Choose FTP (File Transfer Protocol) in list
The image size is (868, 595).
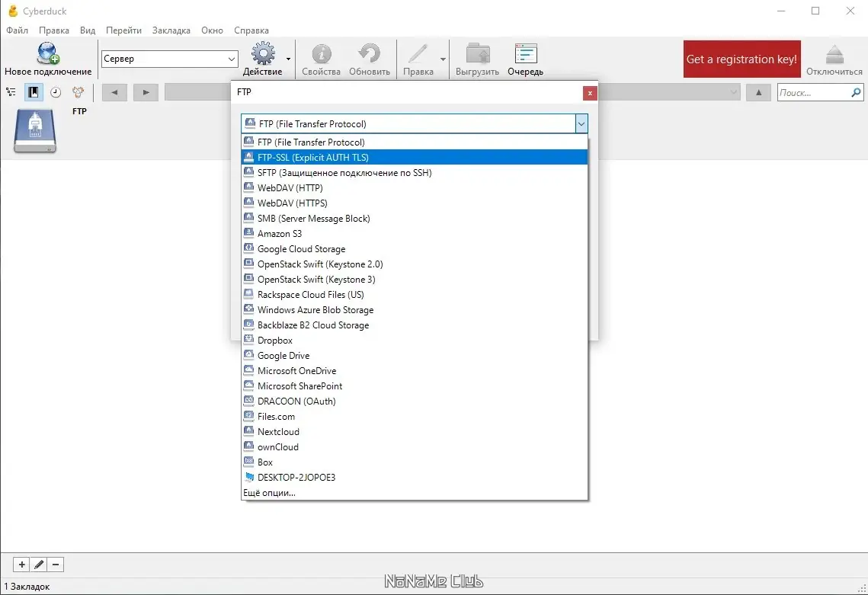point(415,142)
